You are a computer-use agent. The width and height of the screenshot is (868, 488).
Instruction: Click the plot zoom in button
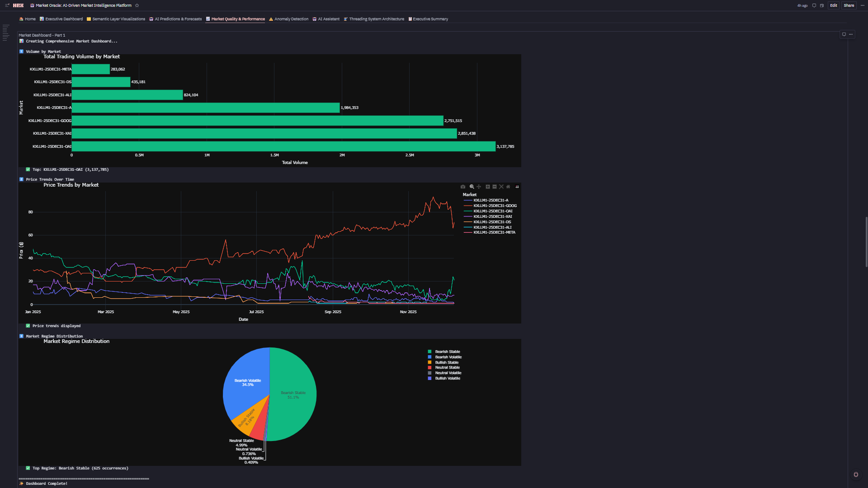tap(488, 187)
